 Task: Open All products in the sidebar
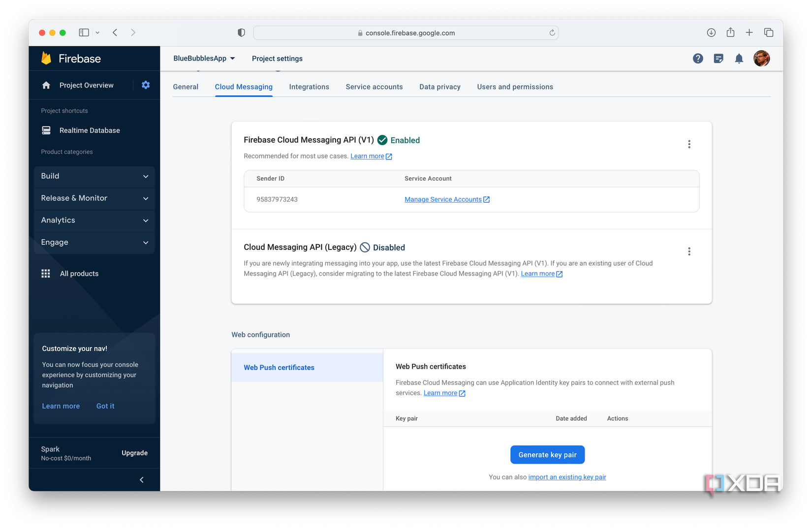tap(79, 274)
